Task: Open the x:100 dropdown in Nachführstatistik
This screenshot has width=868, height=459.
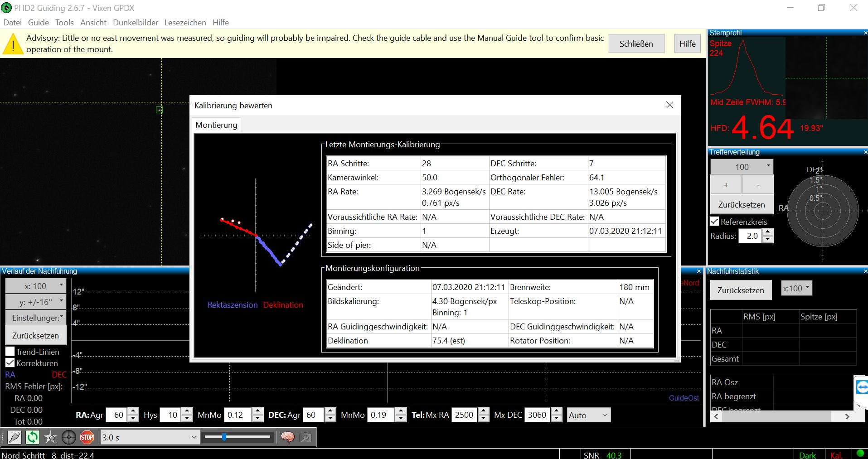Action: click(797, 288)
